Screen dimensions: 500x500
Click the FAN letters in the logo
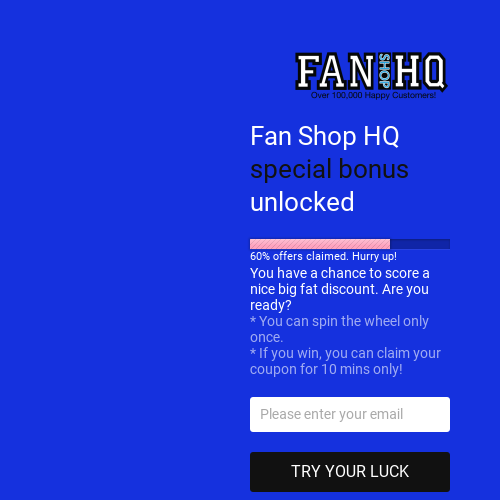(336, 71)
